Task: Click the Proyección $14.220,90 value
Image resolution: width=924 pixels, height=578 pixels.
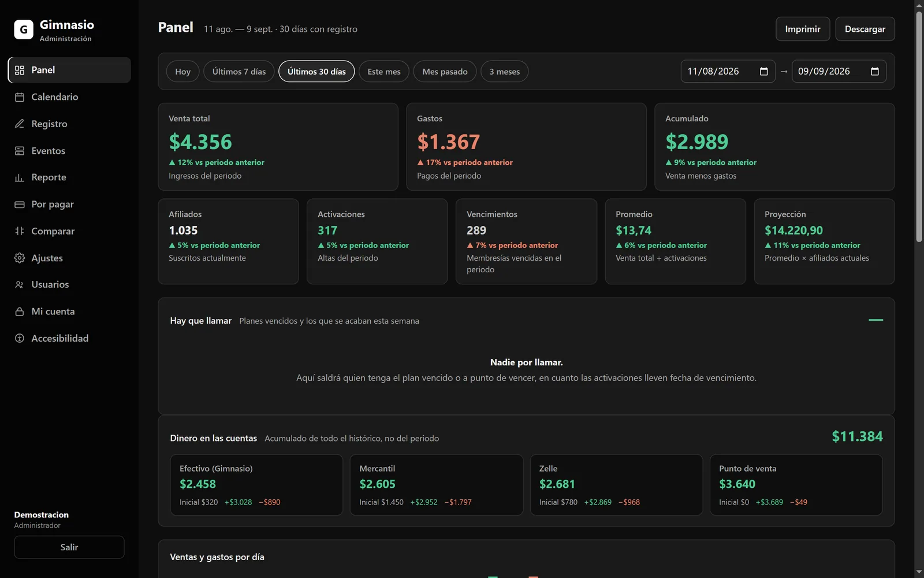Action: [794, 231]
